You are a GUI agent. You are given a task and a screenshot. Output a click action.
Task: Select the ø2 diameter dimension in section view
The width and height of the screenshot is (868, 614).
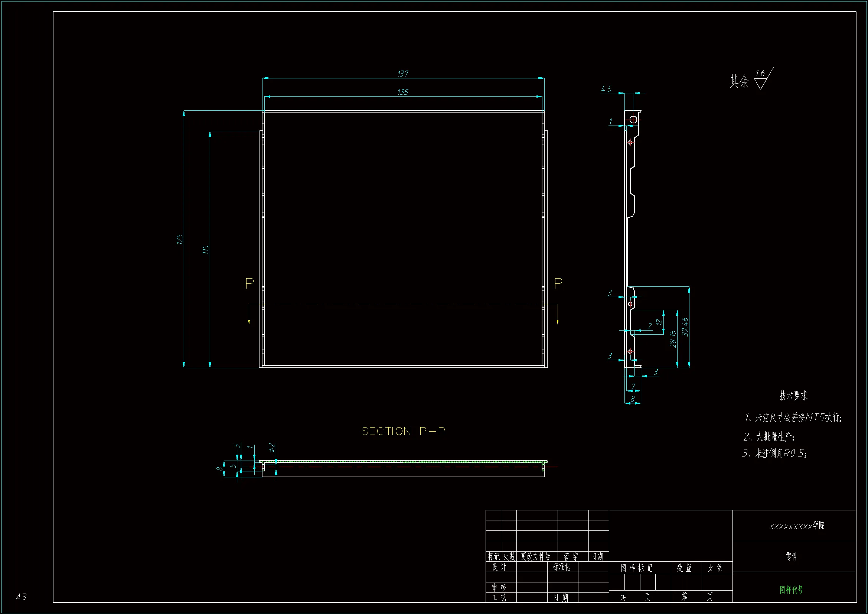pyautogui.click(x=271, y=448)
